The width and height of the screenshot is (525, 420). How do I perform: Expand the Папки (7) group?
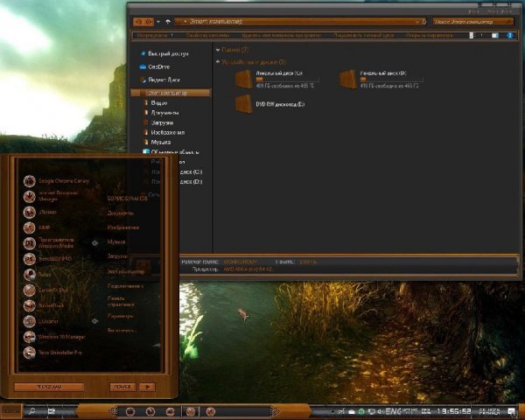coord(218,50)
